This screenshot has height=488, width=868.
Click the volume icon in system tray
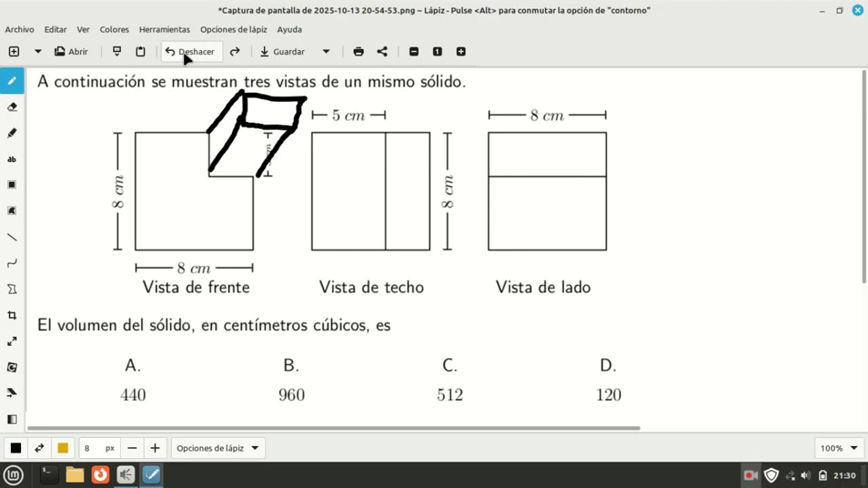point(806,475)
